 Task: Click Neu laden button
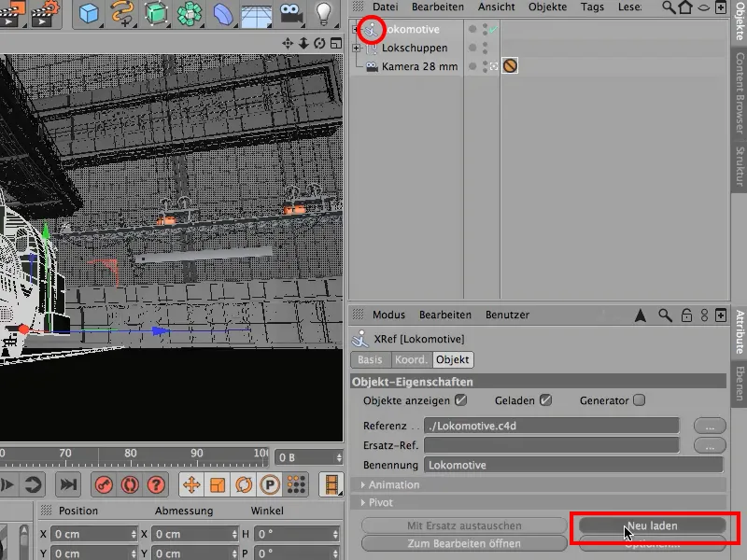point(652,525)
